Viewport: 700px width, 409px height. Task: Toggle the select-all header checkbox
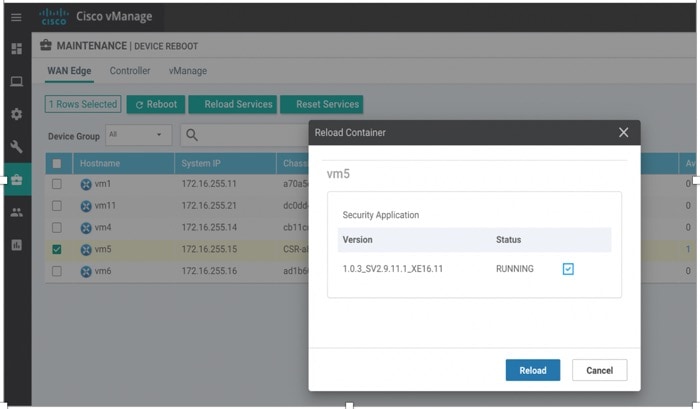[57, 163]
